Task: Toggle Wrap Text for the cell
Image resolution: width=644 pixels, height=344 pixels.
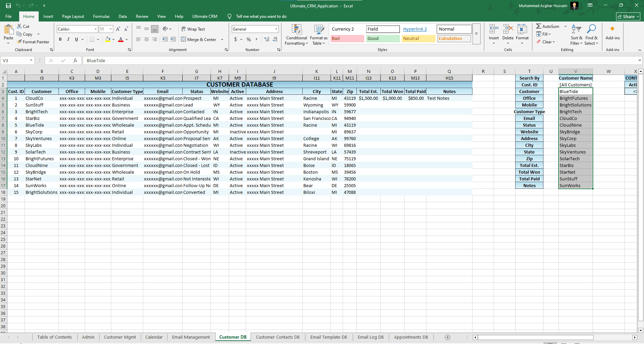Action: (x=193, y=29)
